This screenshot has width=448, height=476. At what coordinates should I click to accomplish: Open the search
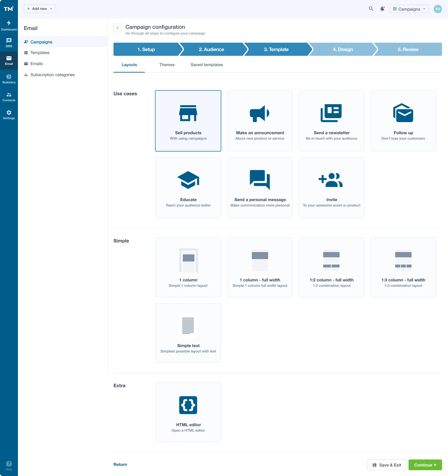coord(371,9)
